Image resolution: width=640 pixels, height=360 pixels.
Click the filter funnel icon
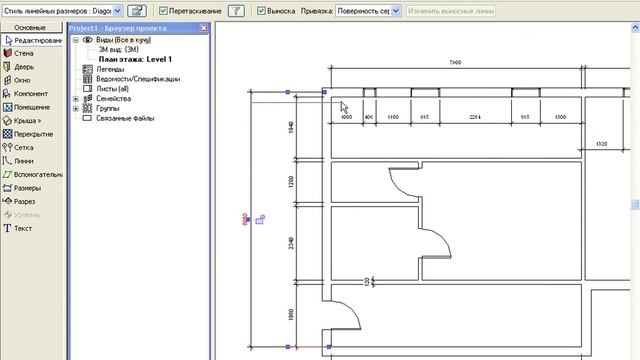click(x=236, y=11)
